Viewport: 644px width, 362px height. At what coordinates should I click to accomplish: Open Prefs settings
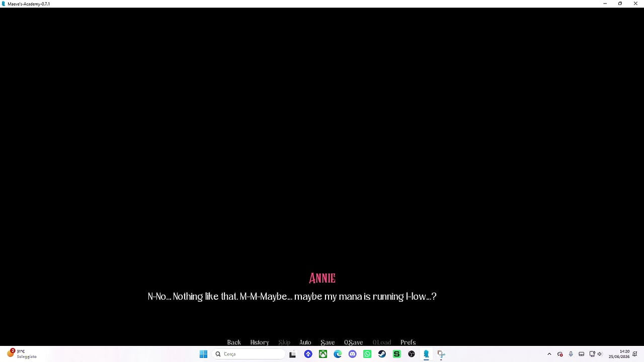tap(408, 342)
